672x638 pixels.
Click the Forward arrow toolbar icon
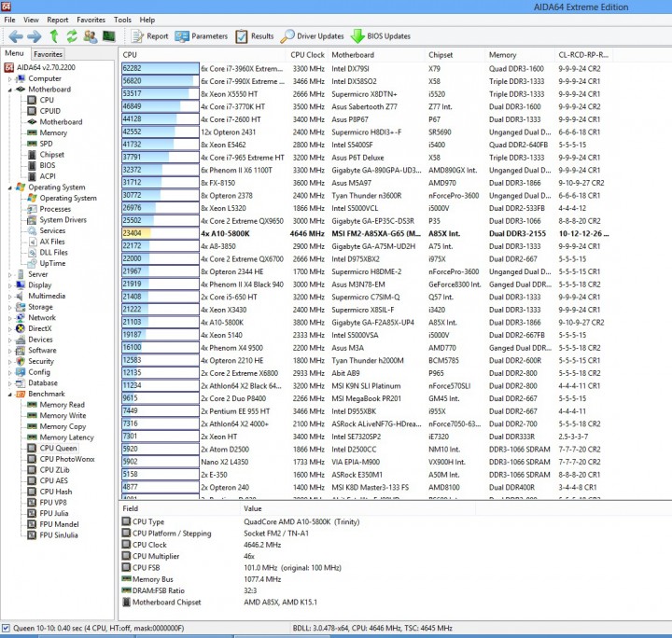pos(35,36)
